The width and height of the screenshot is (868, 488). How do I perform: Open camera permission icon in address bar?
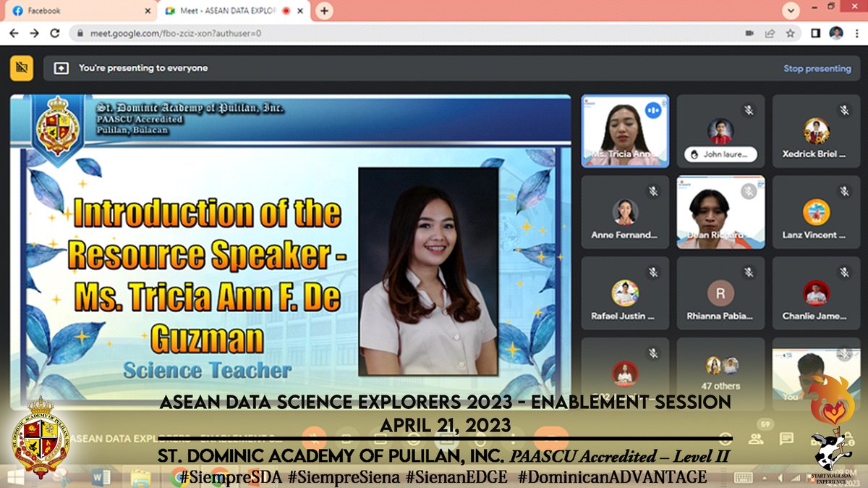click(750, 33)
